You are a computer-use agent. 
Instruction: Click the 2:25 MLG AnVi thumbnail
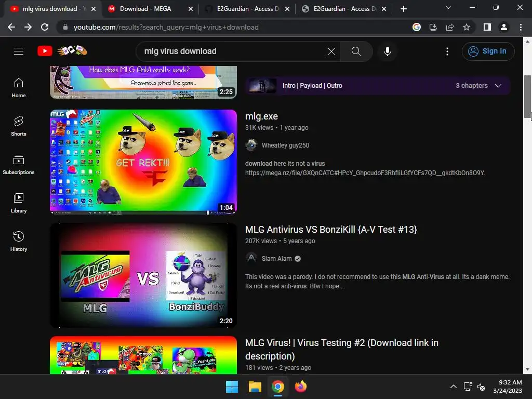[x=143, y=82]
